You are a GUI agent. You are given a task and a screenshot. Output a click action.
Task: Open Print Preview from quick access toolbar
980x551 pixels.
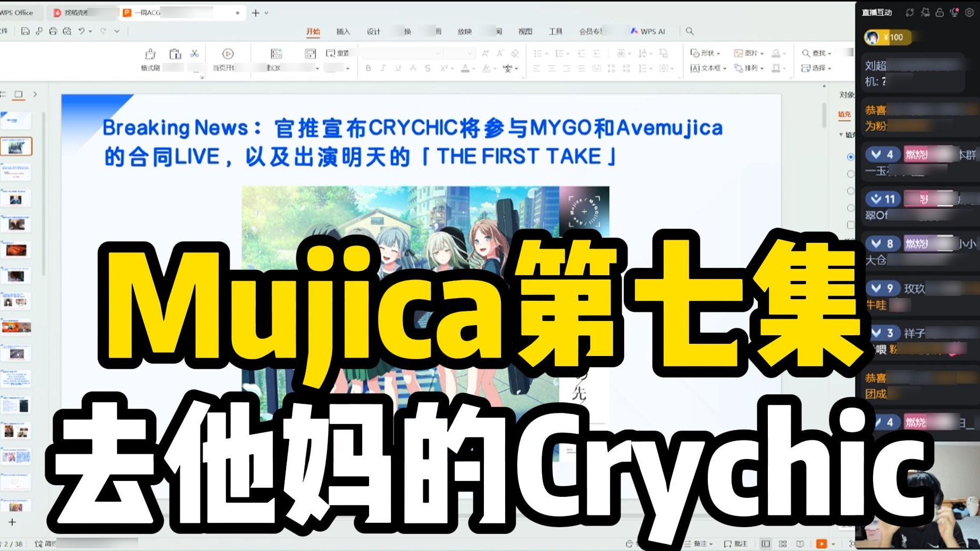[67, 31]
